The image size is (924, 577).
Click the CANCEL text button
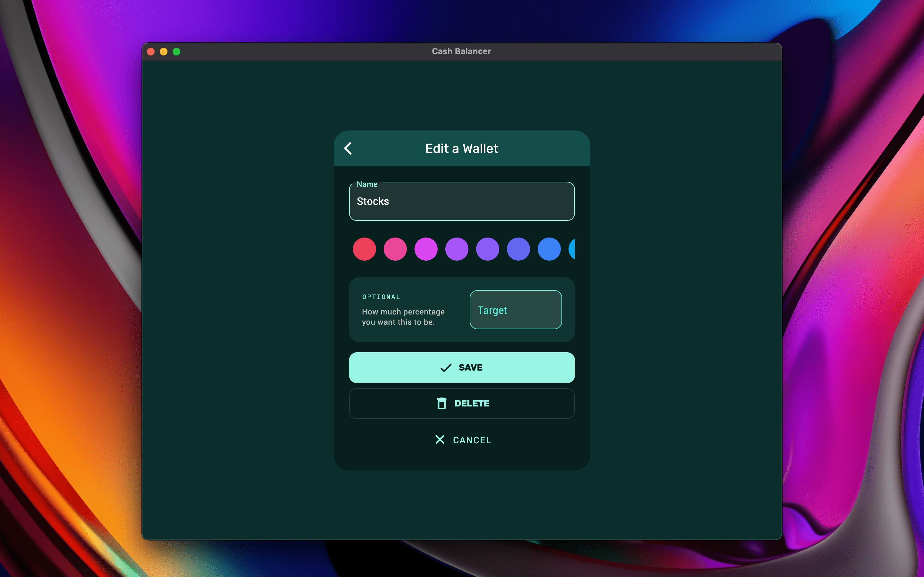click(x=472, y=440)
